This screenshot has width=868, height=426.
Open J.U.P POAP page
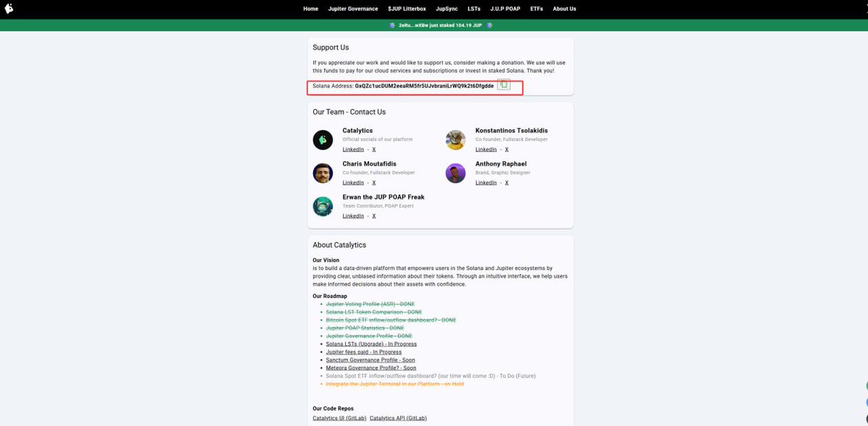tap(505, 9)
